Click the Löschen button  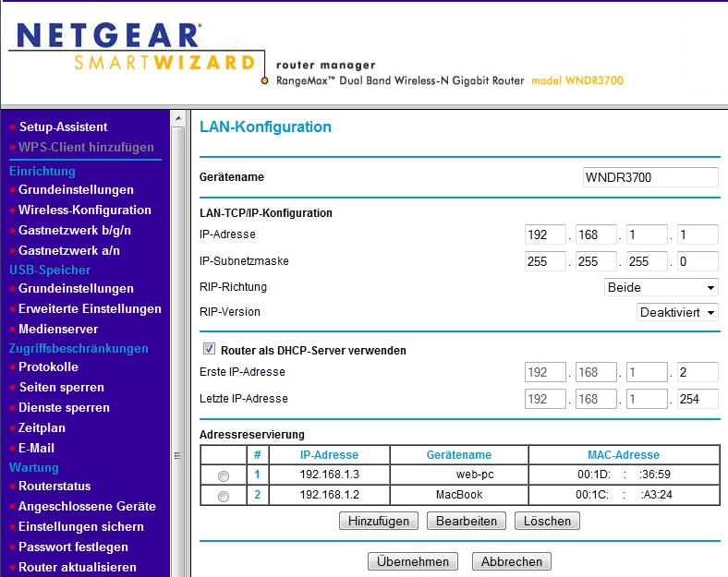(547, 521)
